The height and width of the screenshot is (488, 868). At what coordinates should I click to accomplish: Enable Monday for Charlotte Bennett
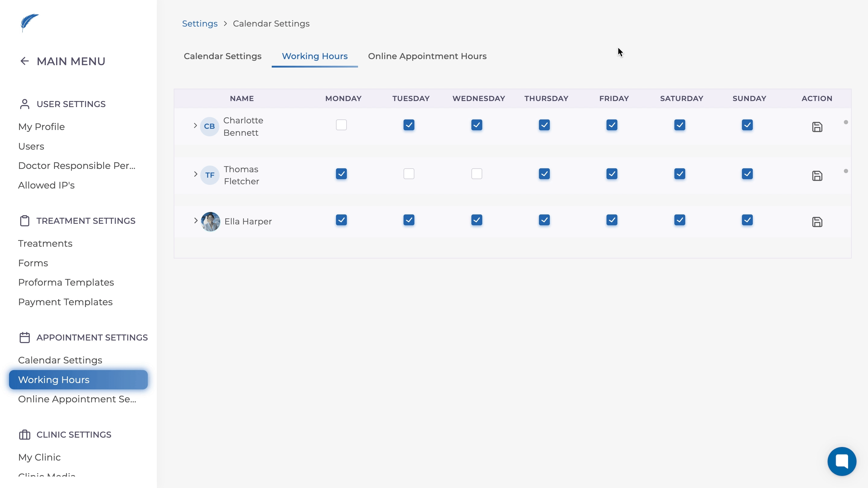click(x=341, y=125)
